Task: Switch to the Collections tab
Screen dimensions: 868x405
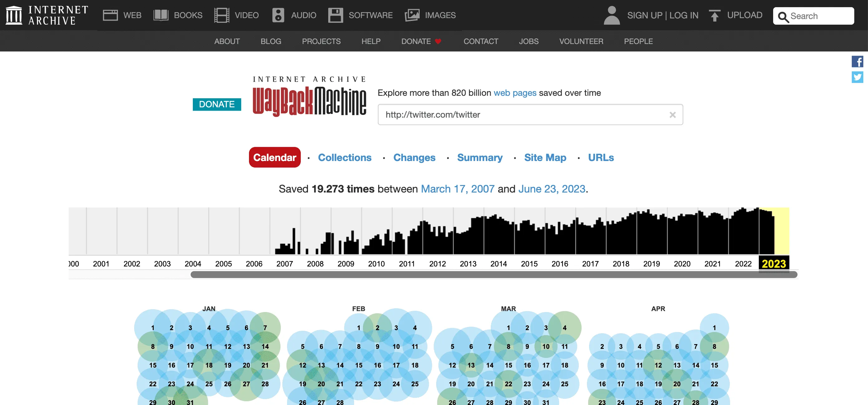Action: pyautogui.click(x=344, y=157)
